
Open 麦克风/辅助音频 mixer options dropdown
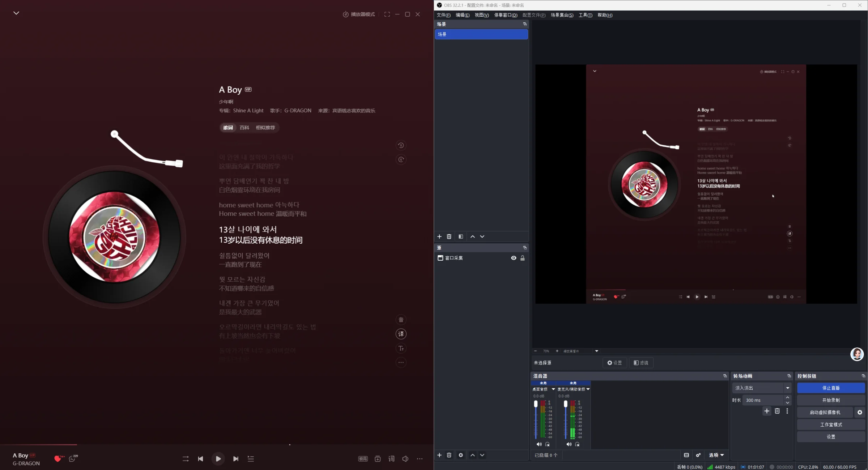tap(588, 389)
